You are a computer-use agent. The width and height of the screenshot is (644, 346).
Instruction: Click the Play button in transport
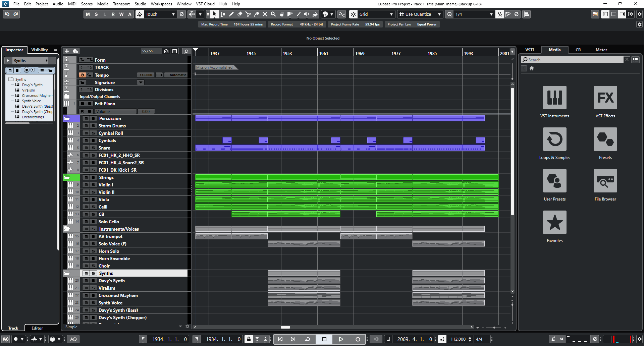341,339
